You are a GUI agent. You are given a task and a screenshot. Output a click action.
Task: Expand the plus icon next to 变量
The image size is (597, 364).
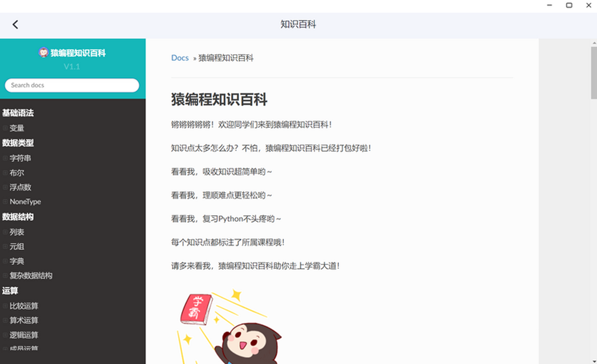tap(5, 128)
